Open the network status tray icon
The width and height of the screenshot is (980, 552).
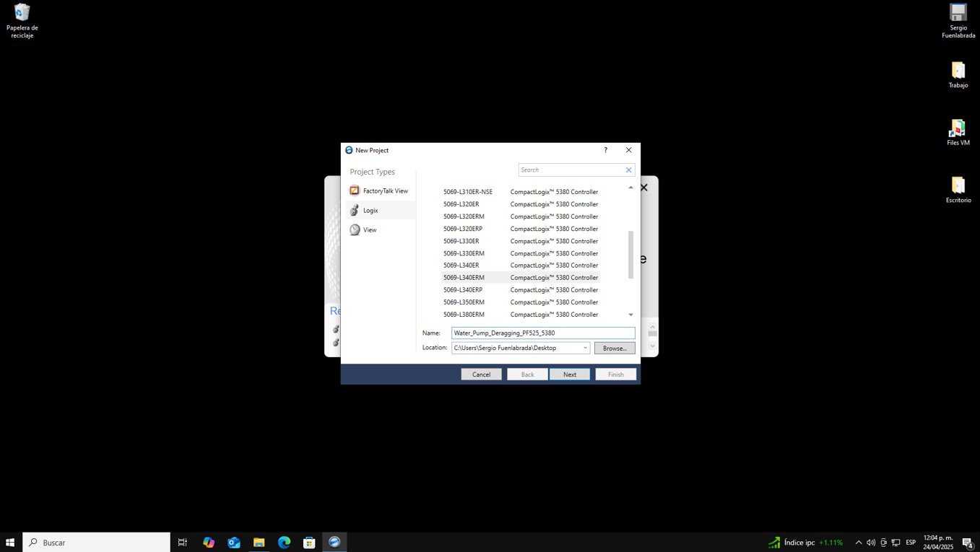896,543
